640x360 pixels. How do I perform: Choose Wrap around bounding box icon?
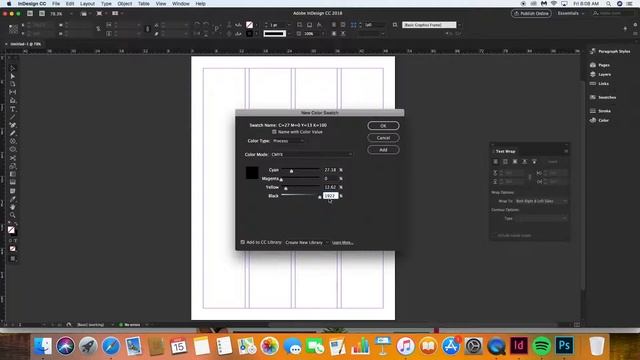[505, 162]
